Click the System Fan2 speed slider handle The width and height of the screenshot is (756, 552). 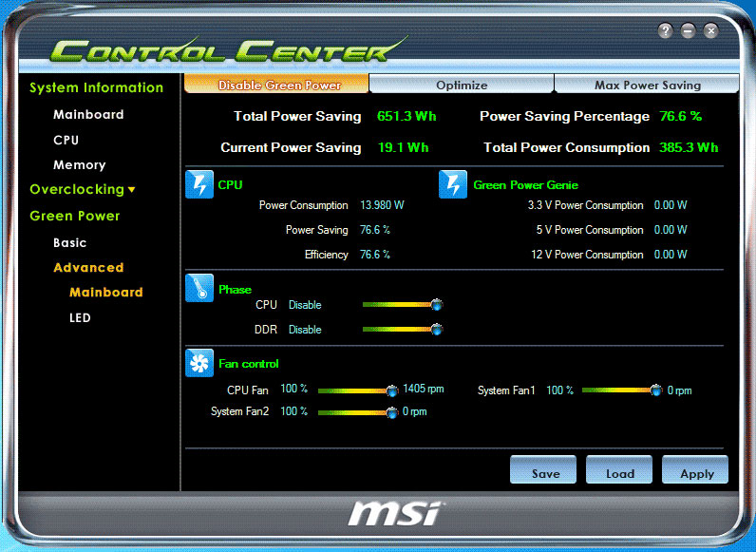click(x=392, y=412)
